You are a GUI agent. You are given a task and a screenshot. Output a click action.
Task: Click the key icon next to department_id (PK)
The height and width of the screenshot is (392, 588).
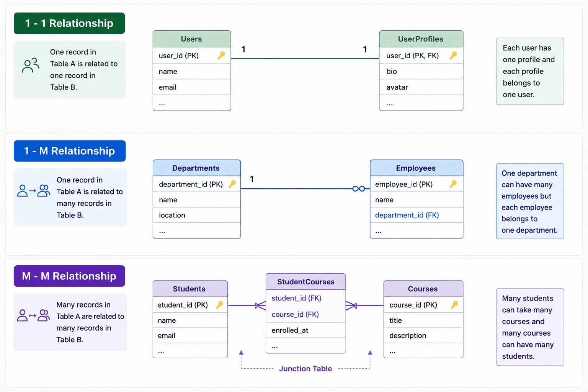(x=232, y=184)
